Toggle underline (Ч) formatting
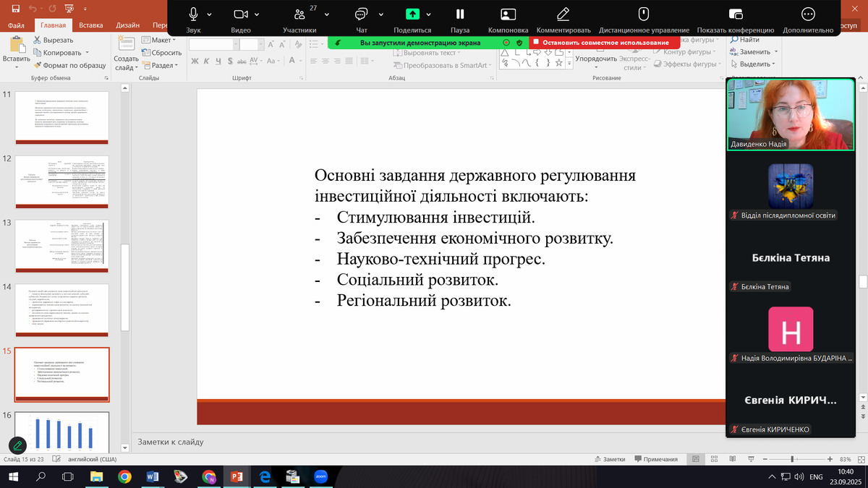 [220, 61]
